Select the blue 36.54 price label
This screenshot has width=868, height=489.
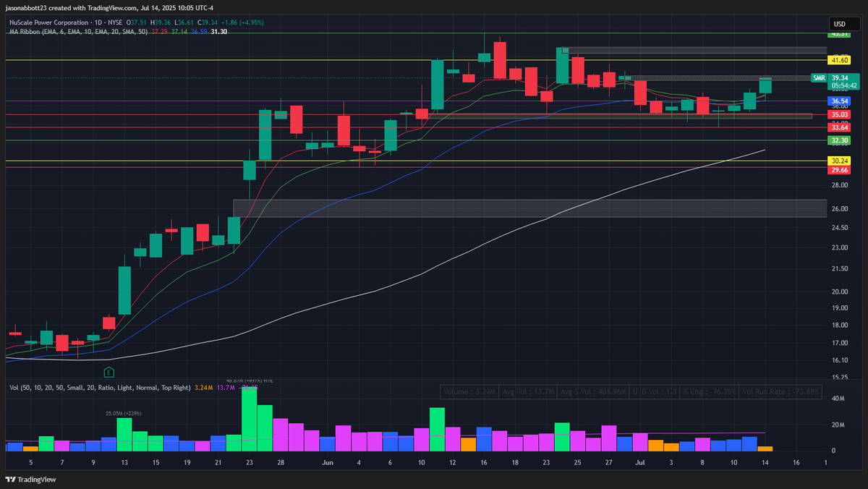point(839,101)
